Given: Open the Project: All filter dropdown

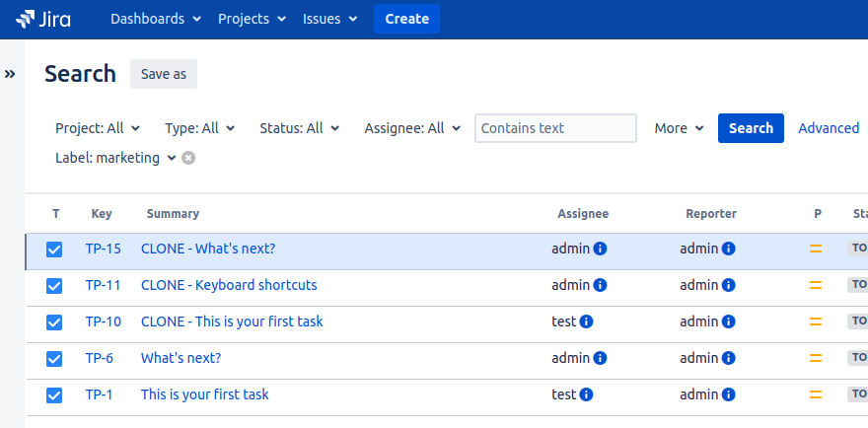Looking at the screenshot, I should pos(98,128).
